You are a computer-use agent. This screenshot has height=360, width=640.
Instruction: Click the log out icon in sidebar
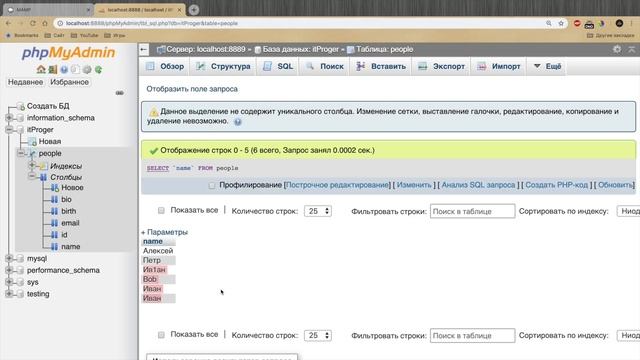53,69
